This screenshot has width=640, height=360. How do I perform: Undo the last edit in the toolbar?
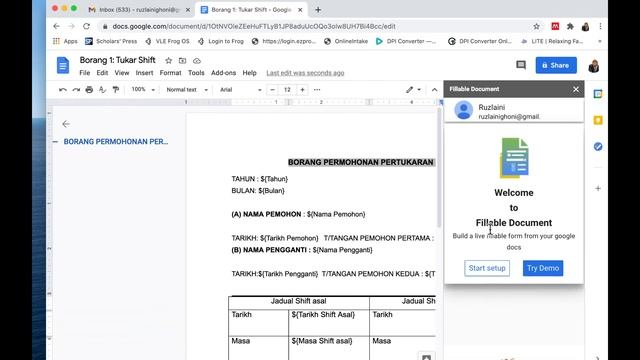62,90
